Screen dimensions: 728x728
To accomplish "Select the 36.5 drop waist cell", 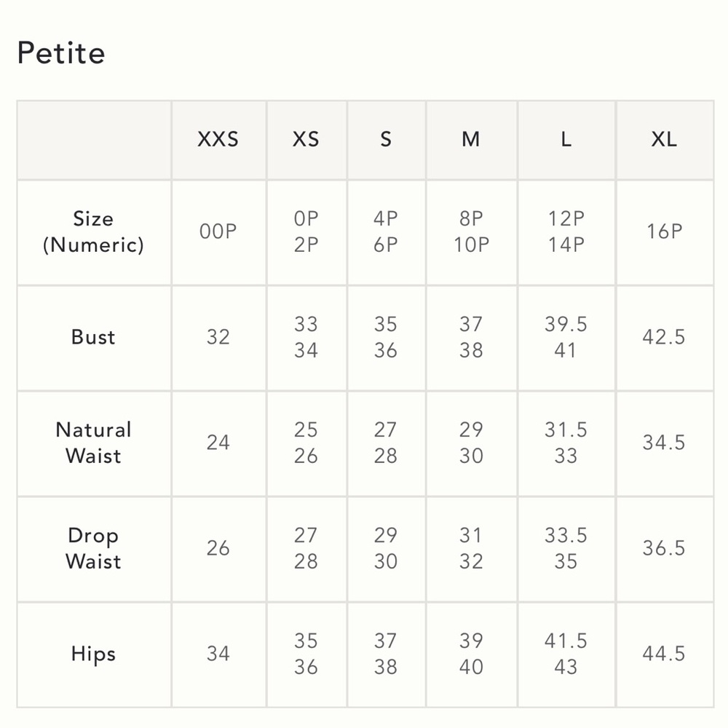I will [664, 548].
